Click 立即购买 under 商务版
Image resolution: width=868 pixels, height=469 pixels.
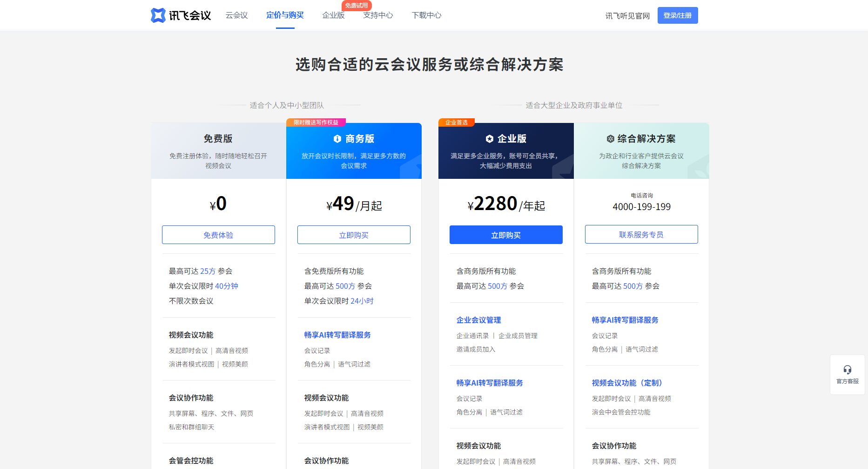[x=354, y=235]
